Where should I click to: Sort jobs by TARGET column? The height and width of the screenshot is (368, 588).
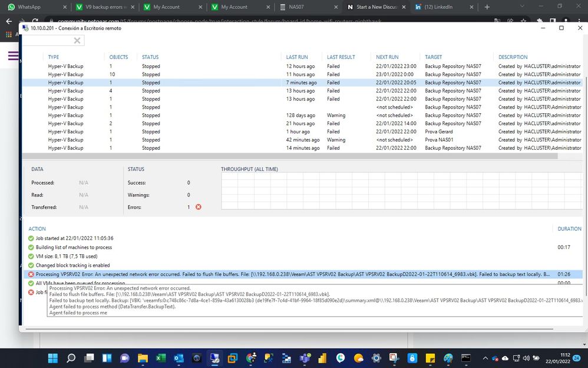click(433, 57)
